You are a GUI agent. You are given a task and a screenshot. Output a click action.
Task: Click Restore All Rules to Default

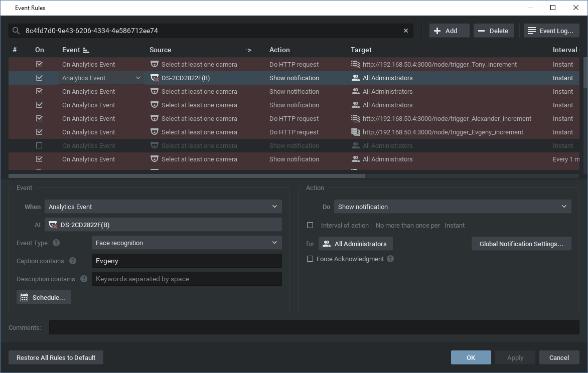55,357
